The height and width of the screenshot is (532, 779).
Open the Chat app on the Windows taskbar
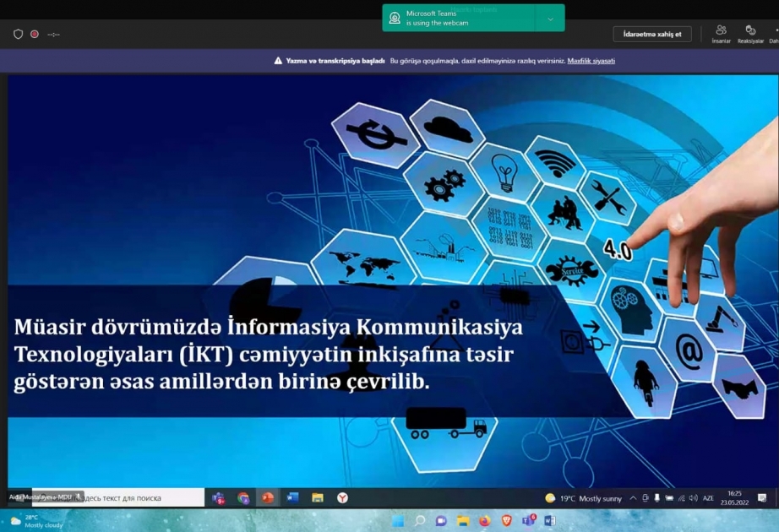click(441, 520)
